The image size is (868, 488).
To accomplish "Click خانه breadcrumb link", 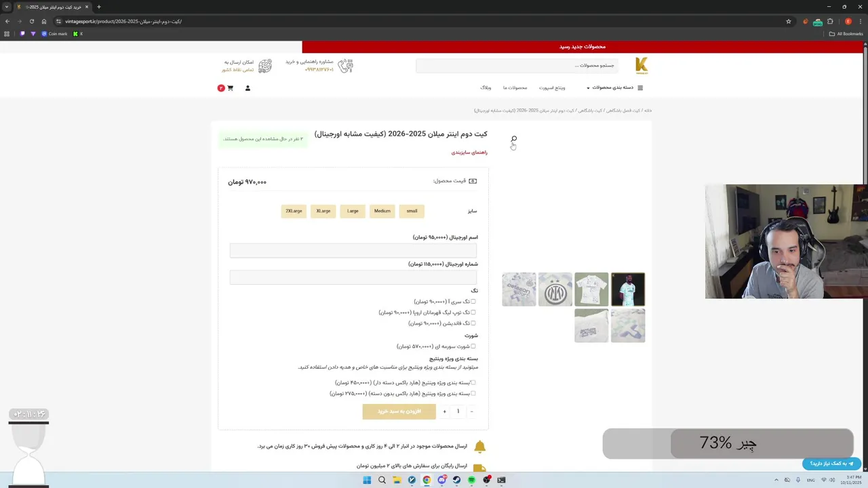I will [x=648, y=110].
